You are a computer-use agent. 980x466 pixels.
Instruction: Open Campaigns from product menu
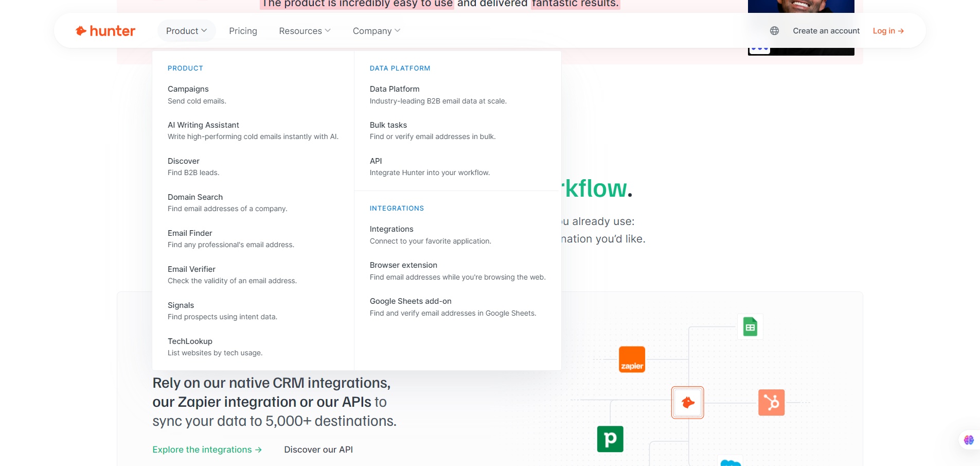point(188,89)
